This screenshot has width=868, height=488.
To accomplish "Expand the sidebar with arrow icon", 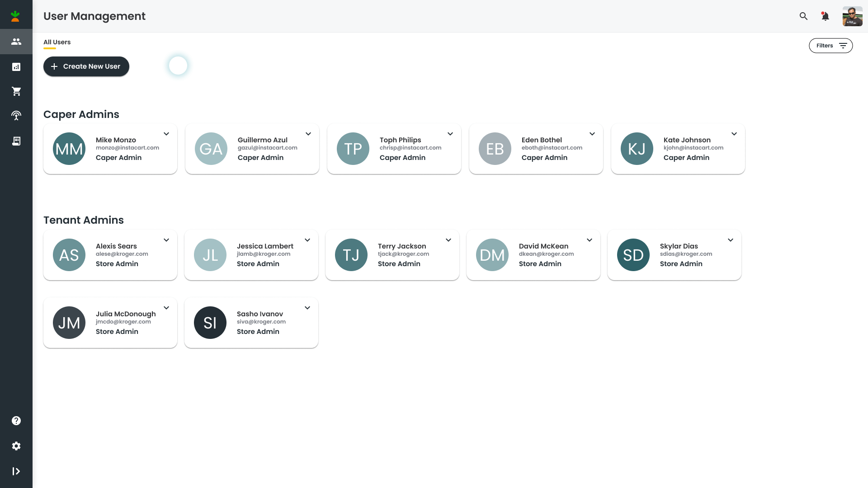I will (x=16, y=471).
